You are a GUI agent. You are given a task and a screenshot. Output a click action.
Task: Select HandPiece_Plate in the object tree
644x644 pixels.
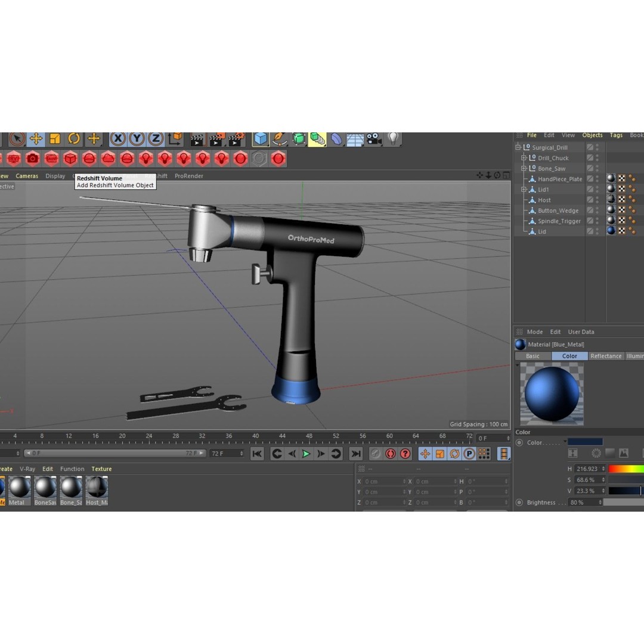tap(560, 179)
